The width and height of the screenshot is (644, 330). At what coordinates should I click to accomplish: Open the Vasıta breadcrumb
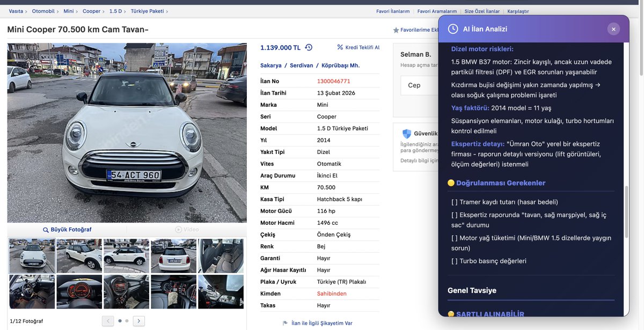click(x=16, y=11)
